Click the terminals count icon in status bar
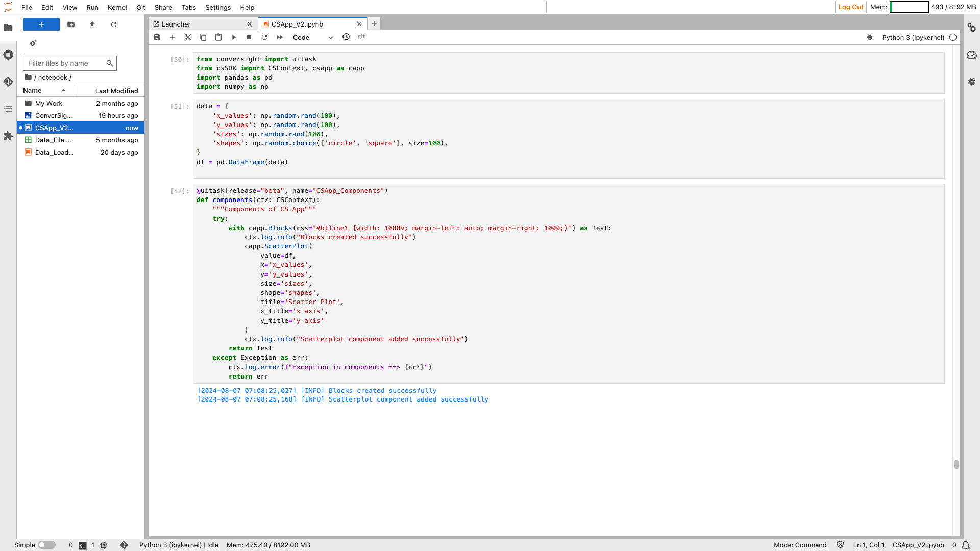The height and width of the screenshot is (551, 980). coord(82,545)
